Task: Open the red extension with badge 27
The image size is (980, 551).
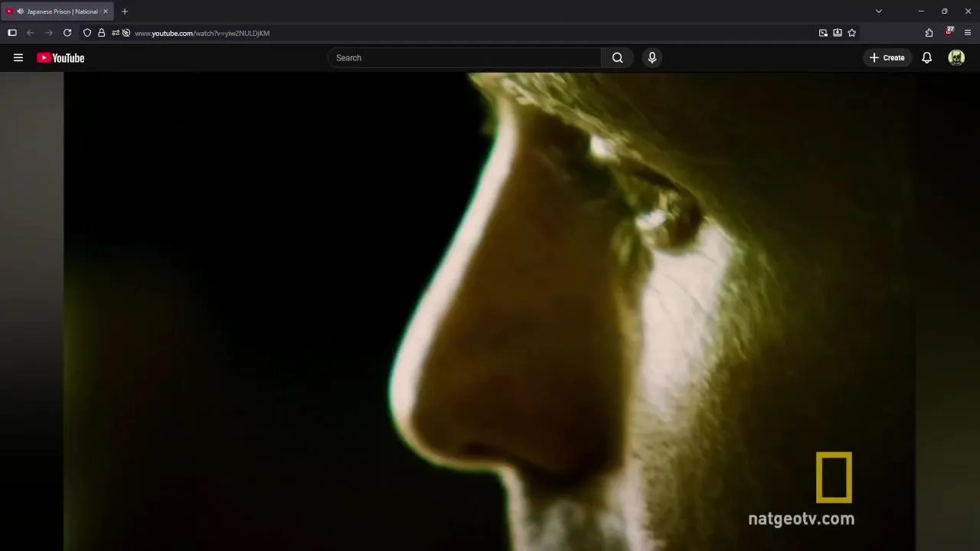Action: tap(949, 32)
